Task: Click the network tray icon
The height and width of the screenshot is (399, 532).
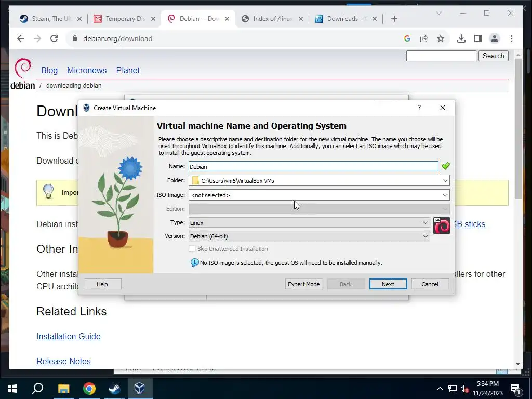Action: coord(453,389)
